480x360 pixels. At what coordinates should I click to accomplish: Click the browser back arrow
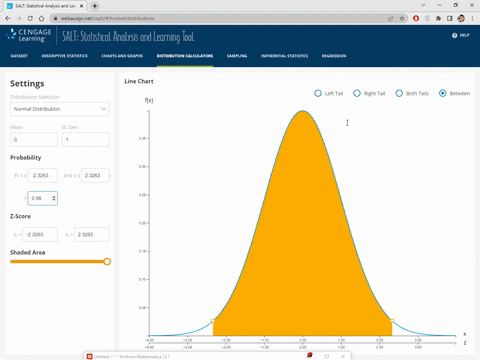pos(8,18)
